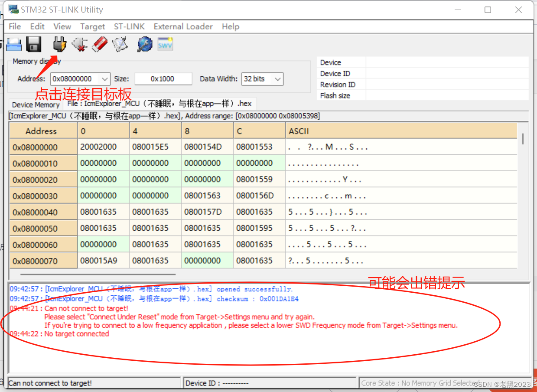Open the Edit menu
Image resolution: width=537 pixels, height=392 pixels.
(37, 26)
